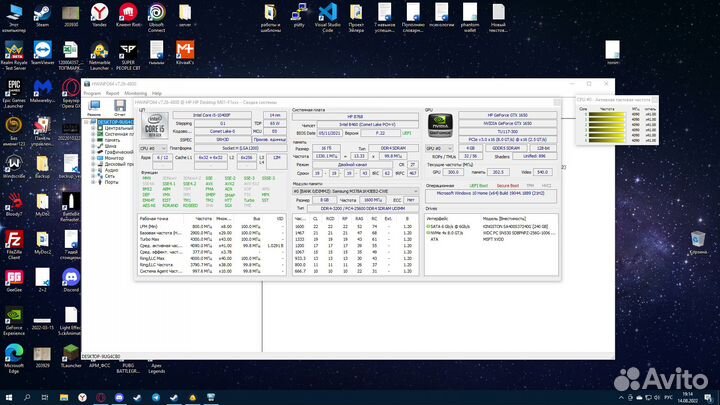Expand Монитор tree node
Viewport: 720px width, 405px height.
[x=93, y=158]
